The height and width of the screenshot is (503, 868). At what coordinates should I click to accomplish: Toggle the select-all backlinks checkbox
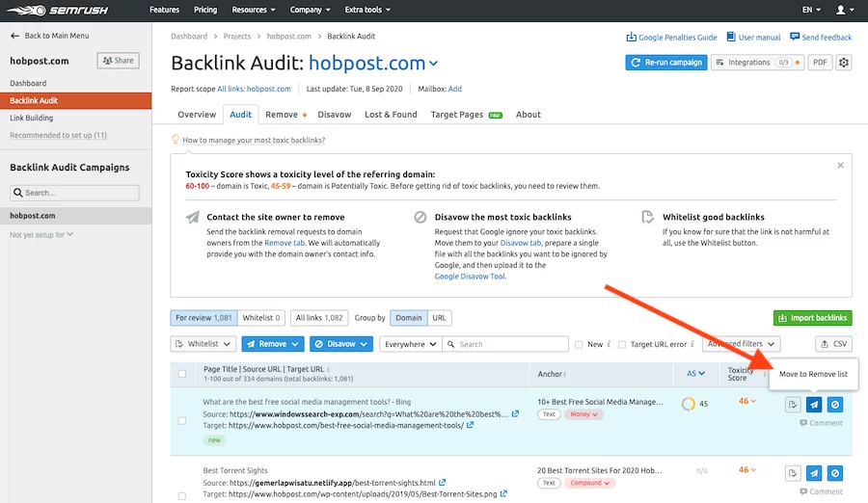pyautogui.click(x=182, y=374)
